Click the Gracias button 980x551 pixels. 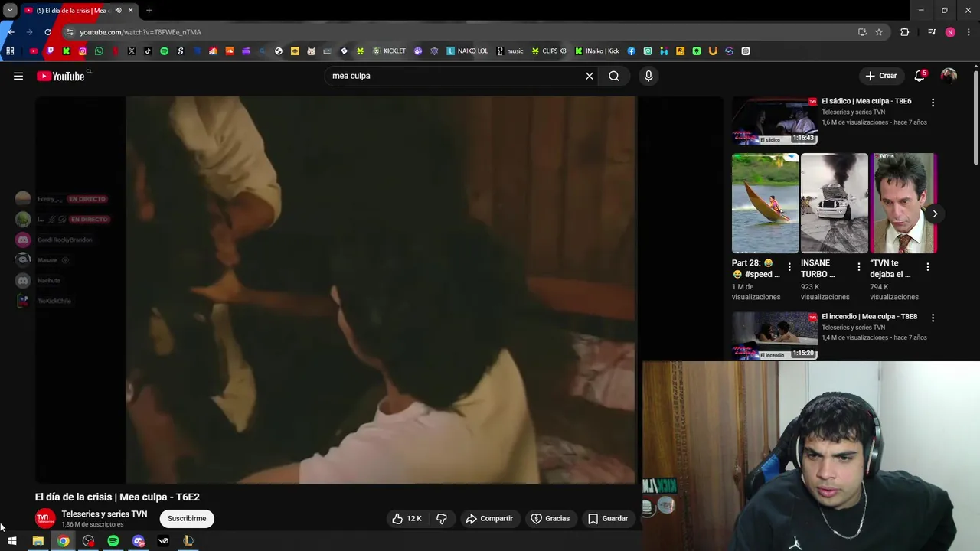pyautogui.click(x=550, y=518)
